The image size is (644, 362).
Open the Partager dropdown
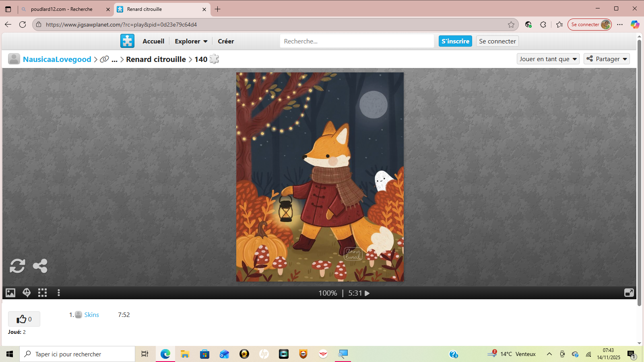pos(607,59)
